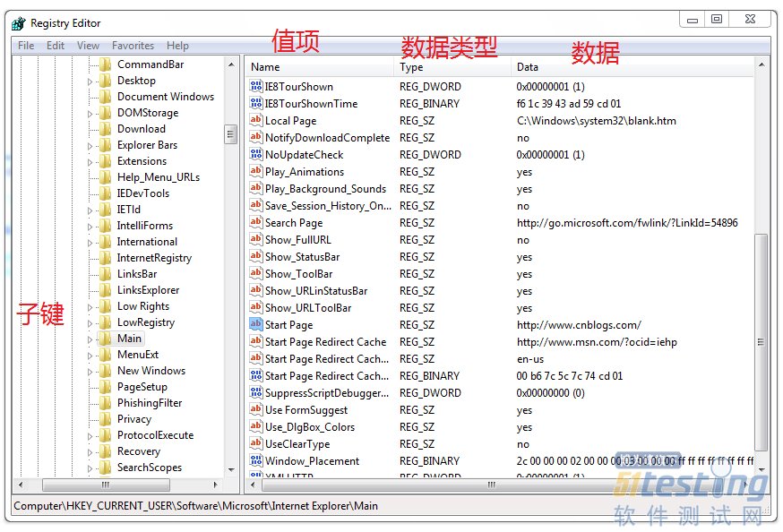The width and height of the screenshot is (783, 532).
Task: Sort values by the Data column header
Action: pyautogui.click(x=632, y=67)
